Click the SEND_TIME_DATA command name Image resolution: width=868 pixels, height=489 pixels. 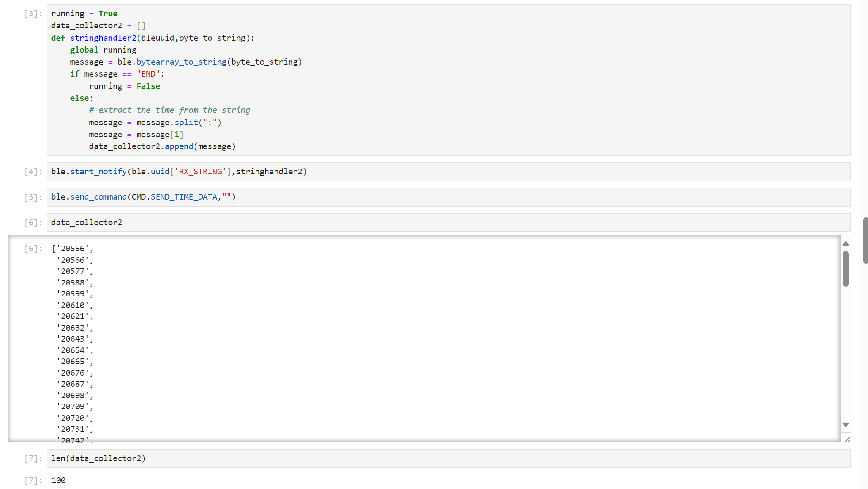click(184, 197)
